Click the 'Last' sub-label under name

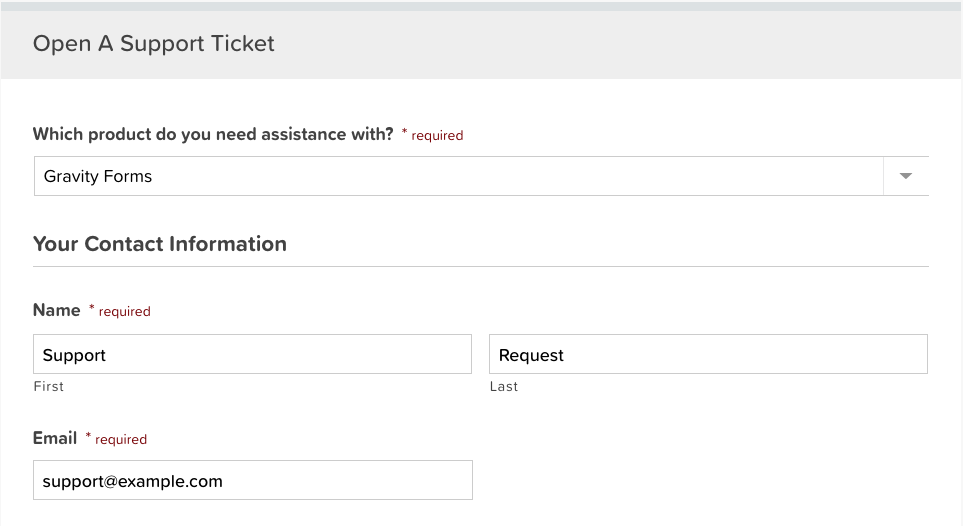tap(504, 387)
